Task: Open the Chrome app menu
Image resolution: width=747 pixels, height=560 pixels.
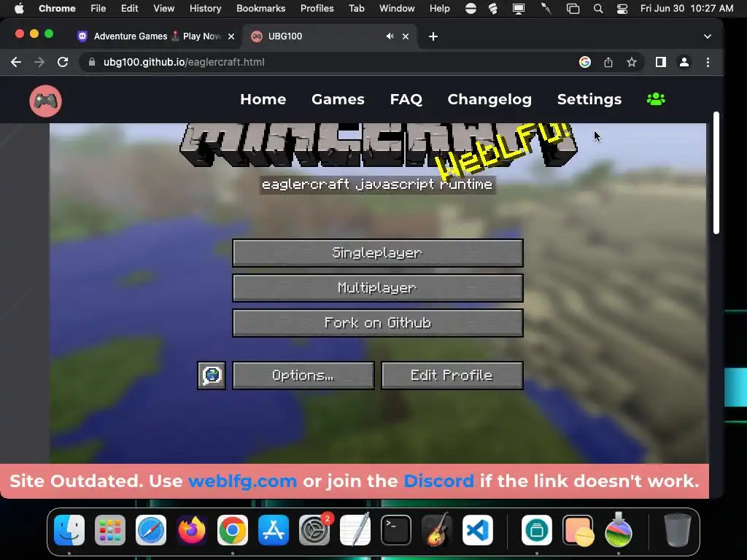Action: coord(57,9)
